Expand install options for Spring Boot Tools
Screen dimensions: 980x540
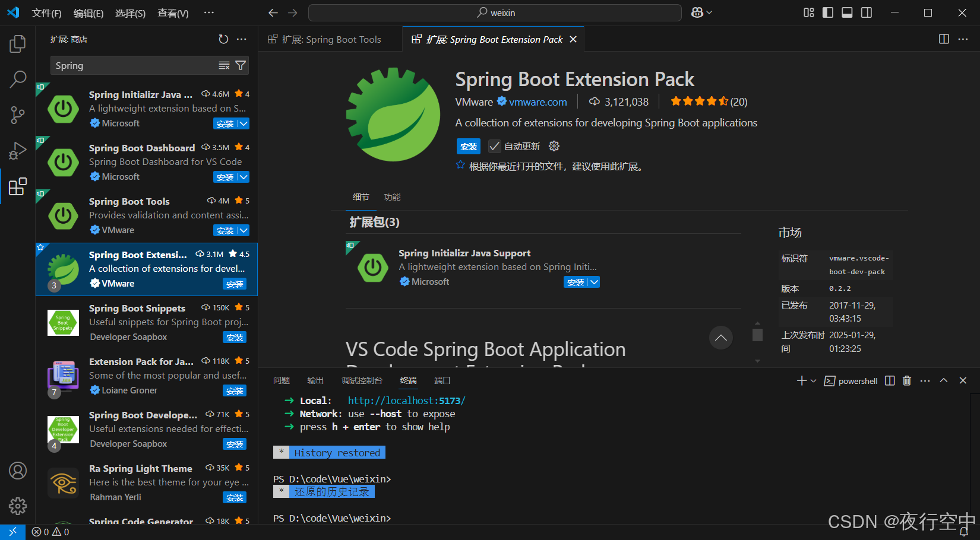(244, 230)
